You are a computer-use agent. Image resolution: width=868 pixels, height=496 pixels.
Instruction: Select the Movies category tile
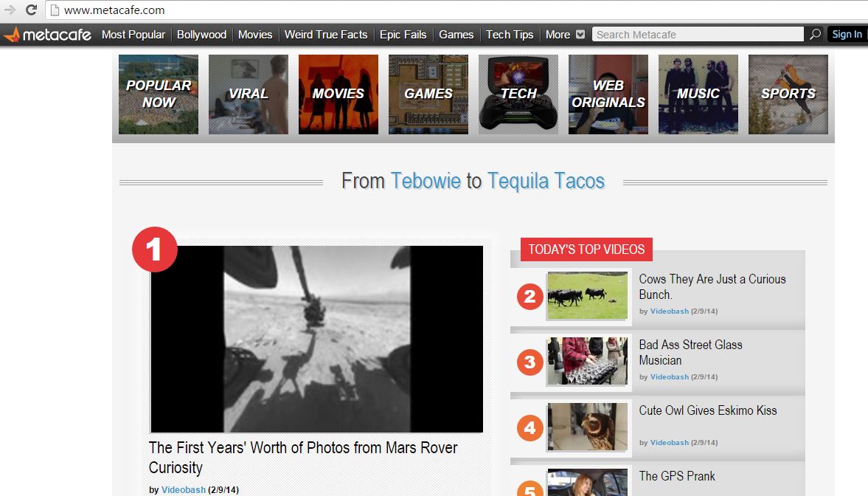(338, 94)
